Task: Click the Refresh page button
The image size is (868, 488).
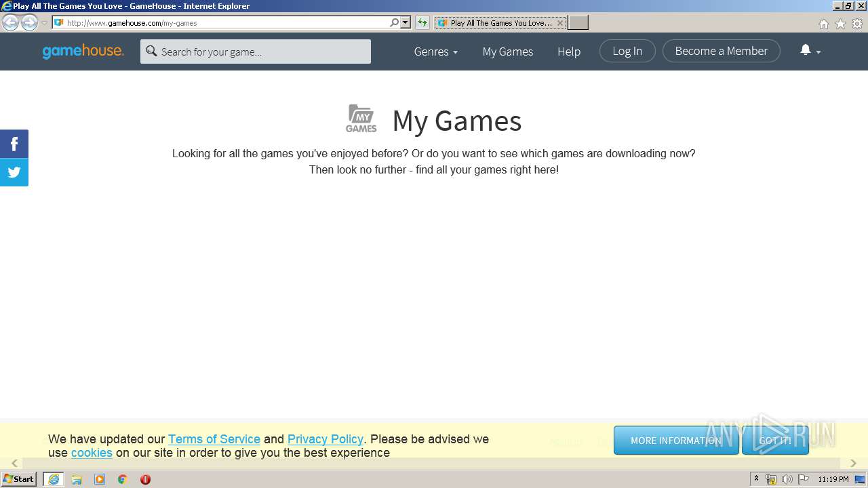Action: point(422,23)
